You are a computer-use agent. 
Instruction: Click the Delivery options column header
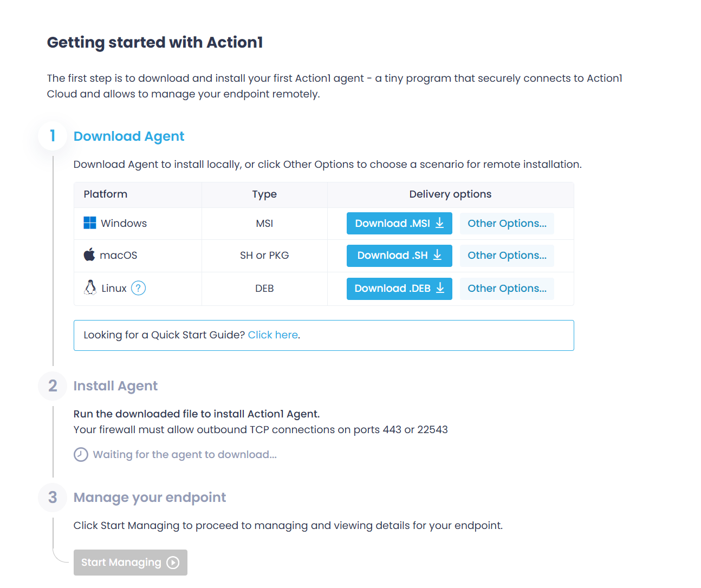(450, 194)
